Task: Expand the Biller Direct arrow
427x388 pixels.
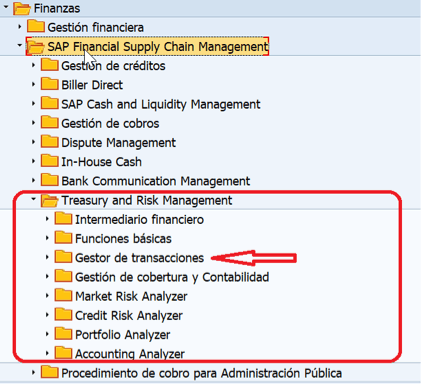Action: (33, 84)
